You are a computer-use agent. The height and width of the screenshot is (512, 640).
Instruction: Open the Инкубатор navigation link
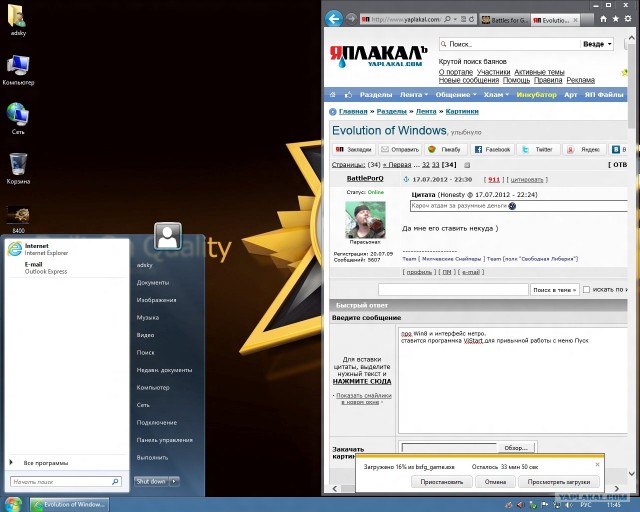click(x=536, y=95)
